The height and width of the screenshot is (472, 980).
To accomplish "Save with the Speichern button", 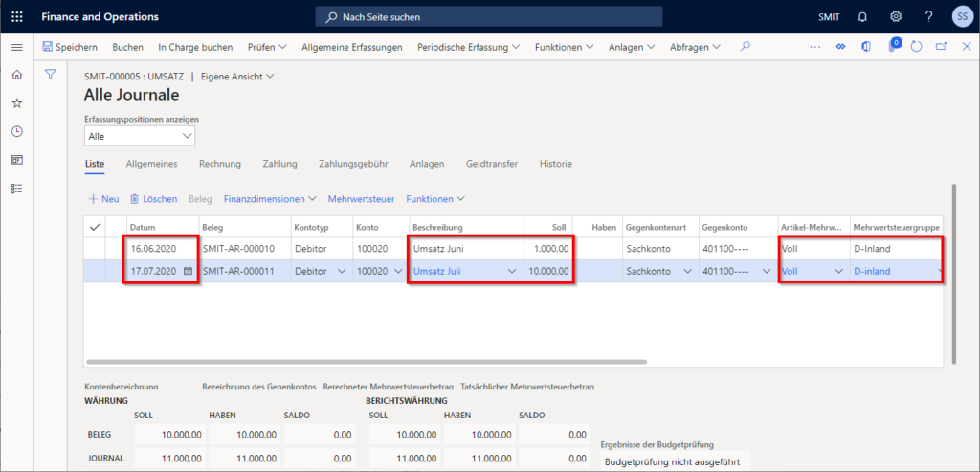I will pos(69,47).
